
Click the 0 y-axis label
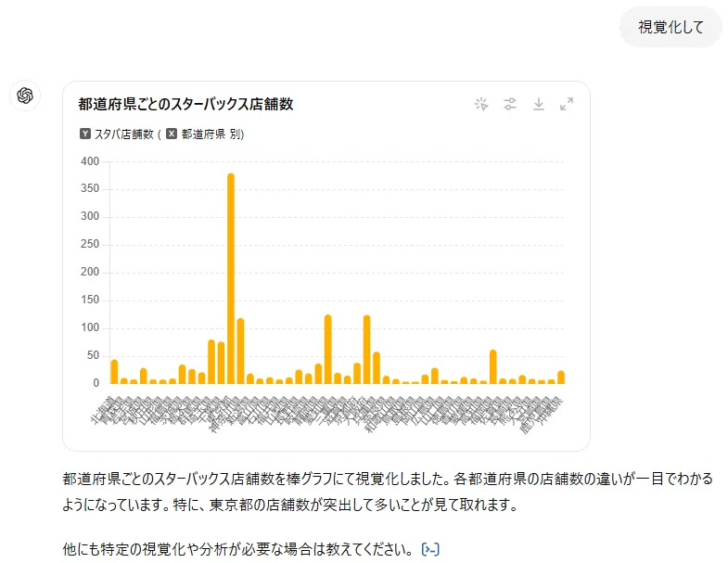[x=96, y=383]
